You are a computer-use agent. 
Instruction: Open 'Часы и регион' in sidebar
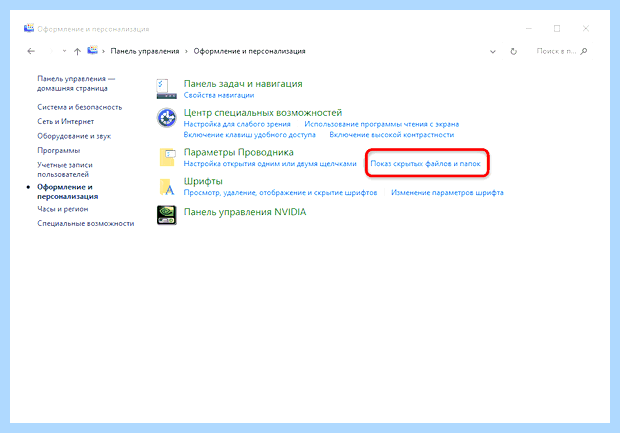(62, 209)
